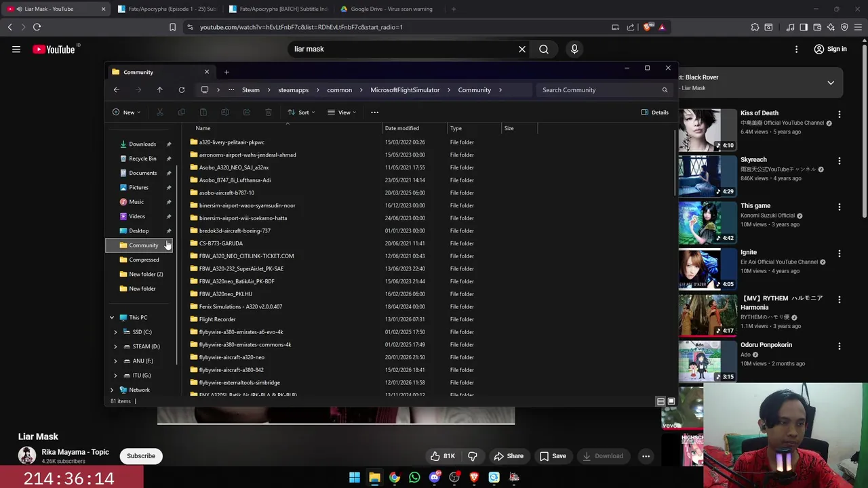This screenshot has width=868, height=488.
Task: Click MicrosoftFlightSimulator in the breadcrumb path
Action: point(405,89)
